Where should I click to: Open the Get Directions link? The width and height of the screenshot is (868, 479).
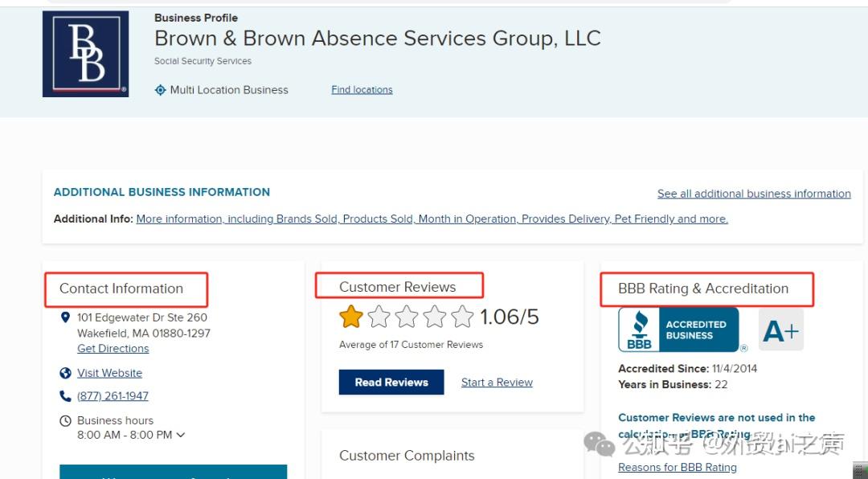coord(113,349)
